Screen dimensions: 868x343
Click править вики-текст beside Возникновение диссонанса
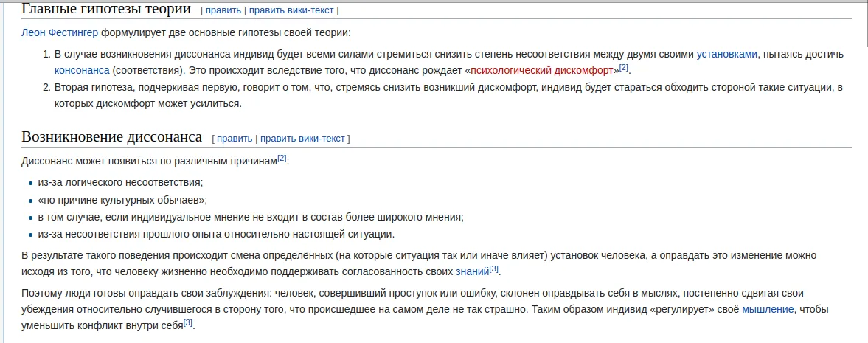pyautogui.click(x=303, y=139)
